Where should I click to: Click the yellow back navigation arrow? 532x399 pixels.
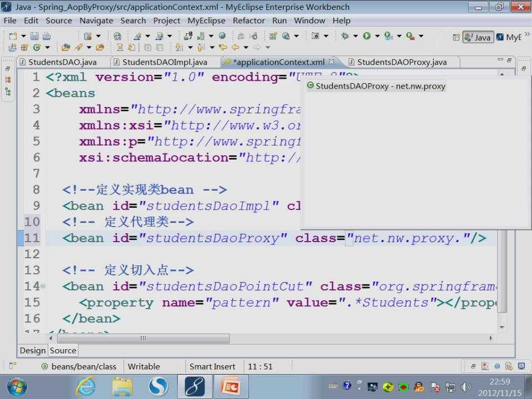click(235, 47)
